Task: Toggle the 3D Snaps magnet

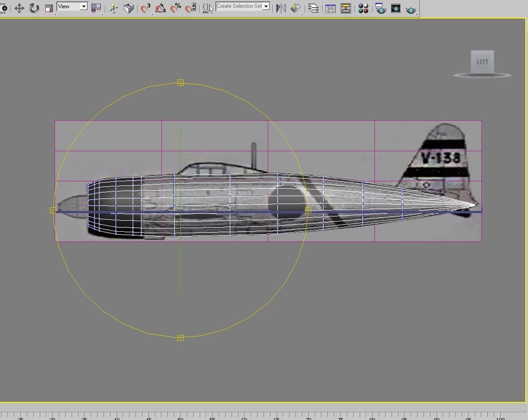Action: click(x=146, y=8)
